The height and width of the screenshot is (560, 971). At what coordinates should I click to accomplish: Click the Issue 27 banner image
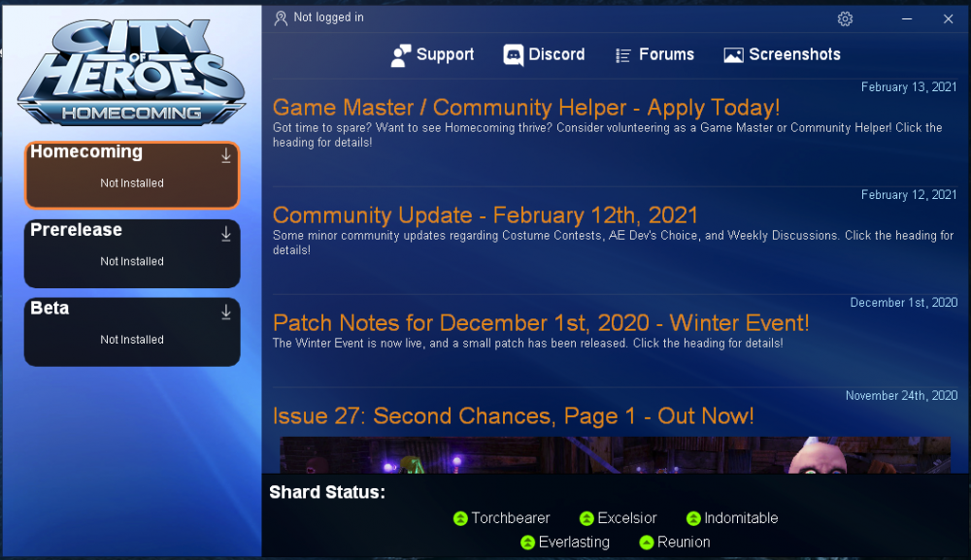614,454
